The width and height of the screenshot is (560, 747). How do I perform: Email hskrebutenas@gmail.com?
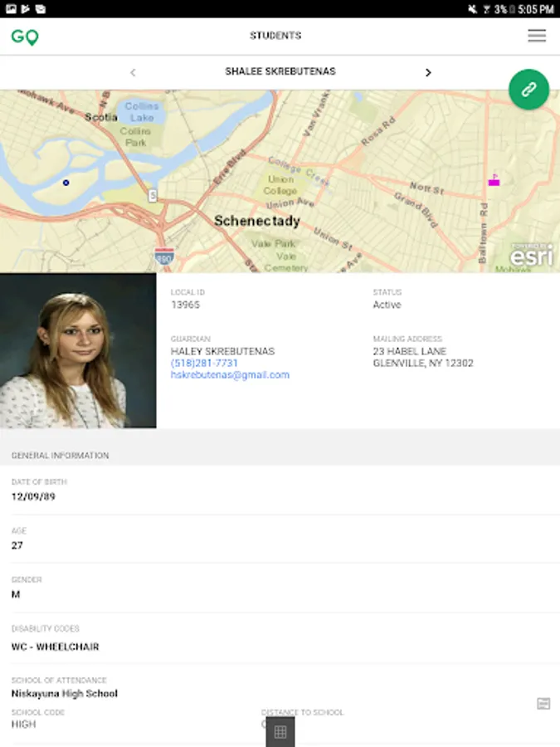click(230, 375)
